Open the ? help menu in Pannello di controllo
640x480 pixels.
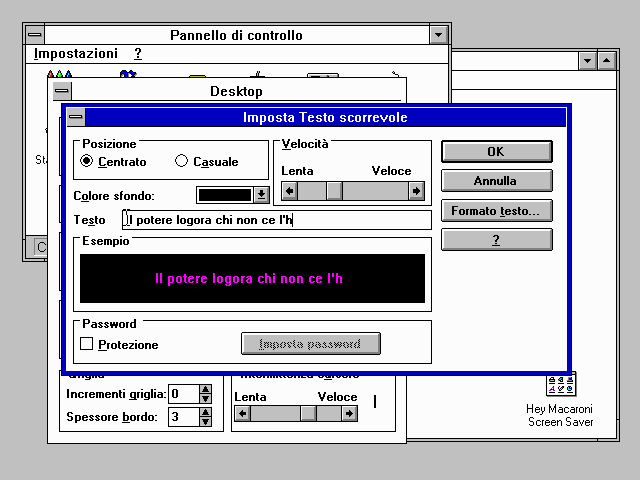[x=138, y=53]
